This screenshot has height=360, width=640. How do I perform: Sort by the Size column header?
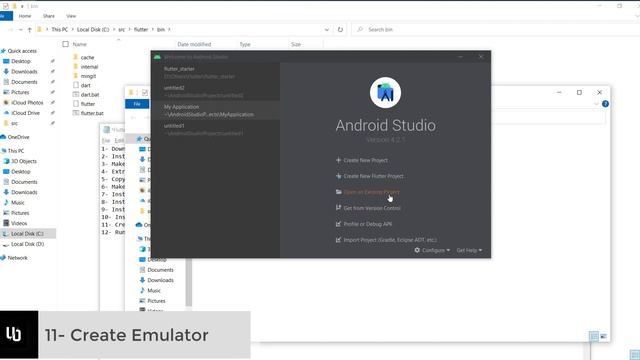(296, 44)
